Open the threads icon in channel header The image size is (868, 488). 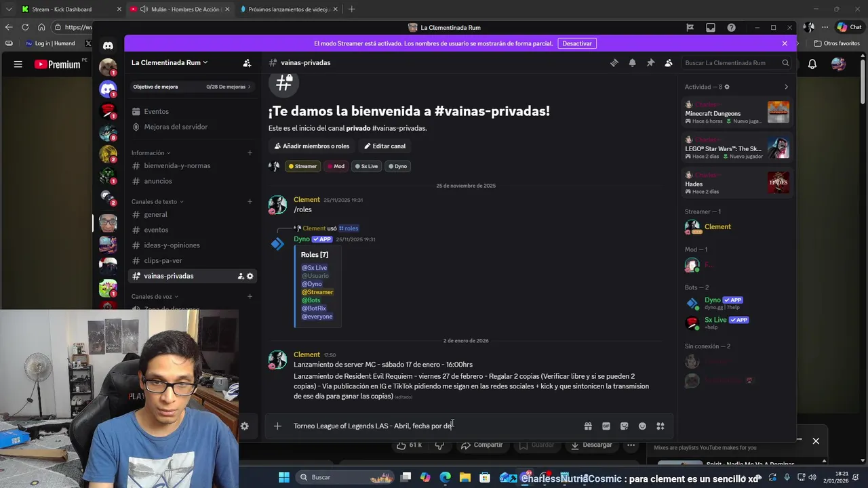pos(614,62)
